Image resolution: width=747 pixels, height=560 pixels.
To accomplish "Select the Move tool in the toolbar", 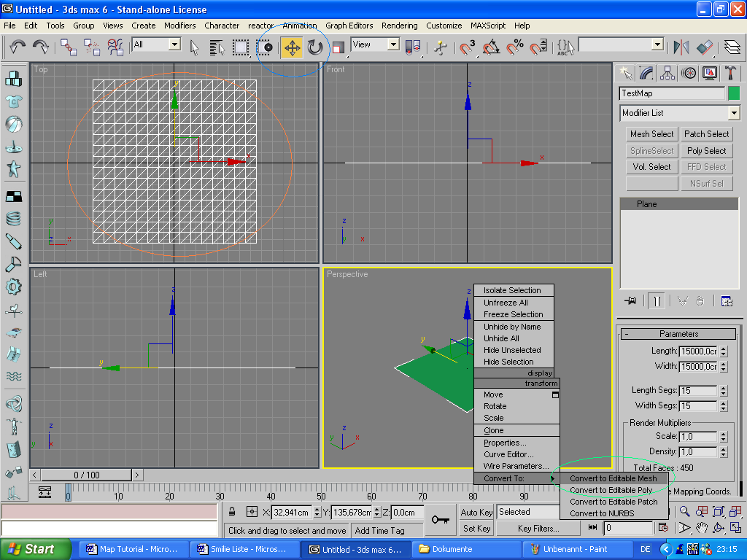I will [292, 48].
